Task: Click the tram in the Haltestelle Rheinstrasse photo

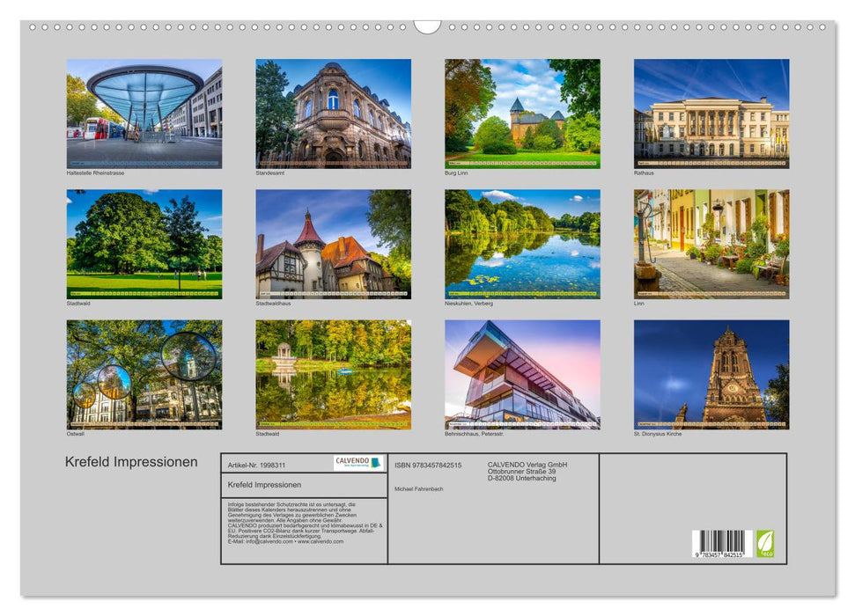Action: (x=97, y=128)
